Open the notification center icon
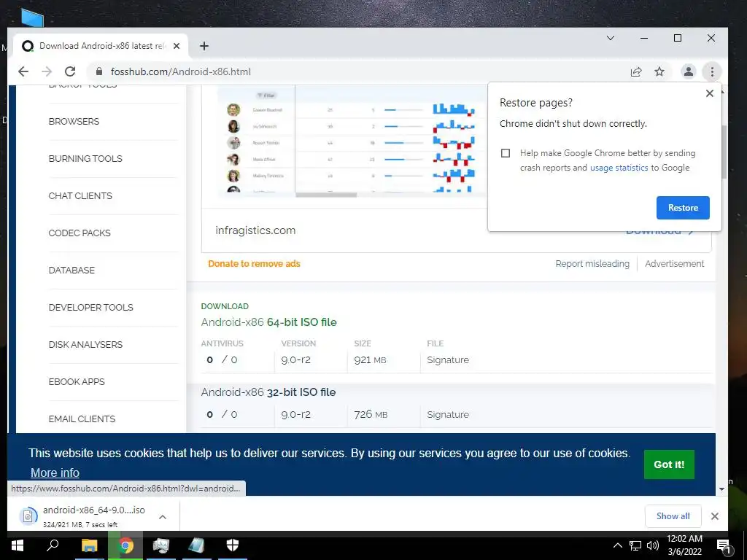The height and width of the screenshot is (560, 747). [x=723, y=546]
